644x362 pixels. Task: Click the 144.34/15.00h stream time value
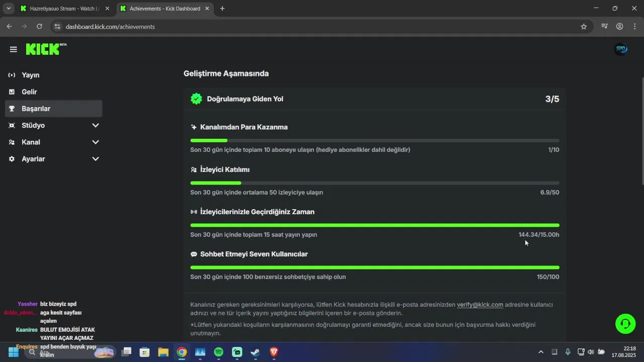coord(539,235)
